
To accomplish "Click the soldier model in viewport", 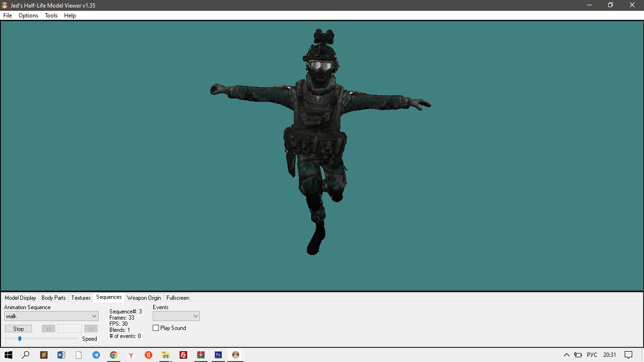I will pos(320,141).
